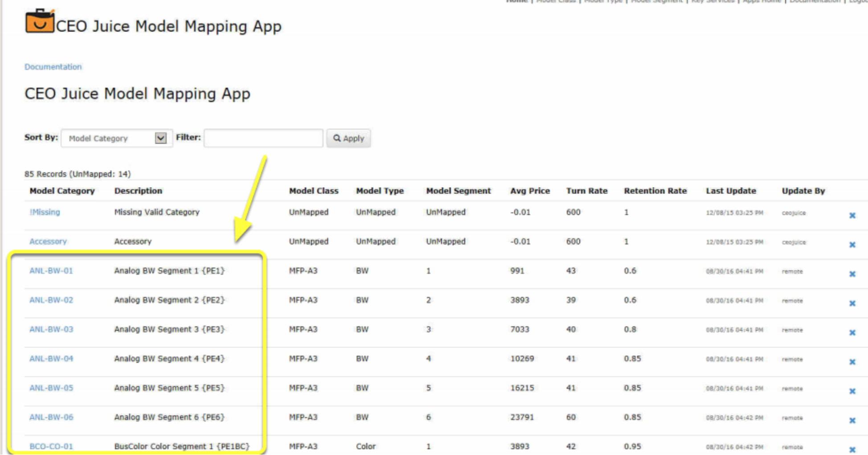Open the Documentation link below the header
The image size is (868, 455).
[53, 67]
